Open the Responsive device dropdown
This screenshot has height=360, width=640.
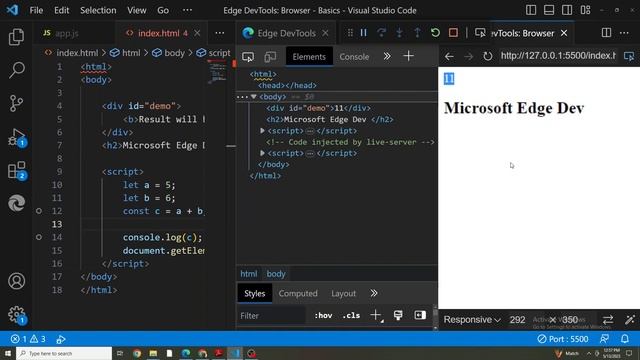pos(472,320)
